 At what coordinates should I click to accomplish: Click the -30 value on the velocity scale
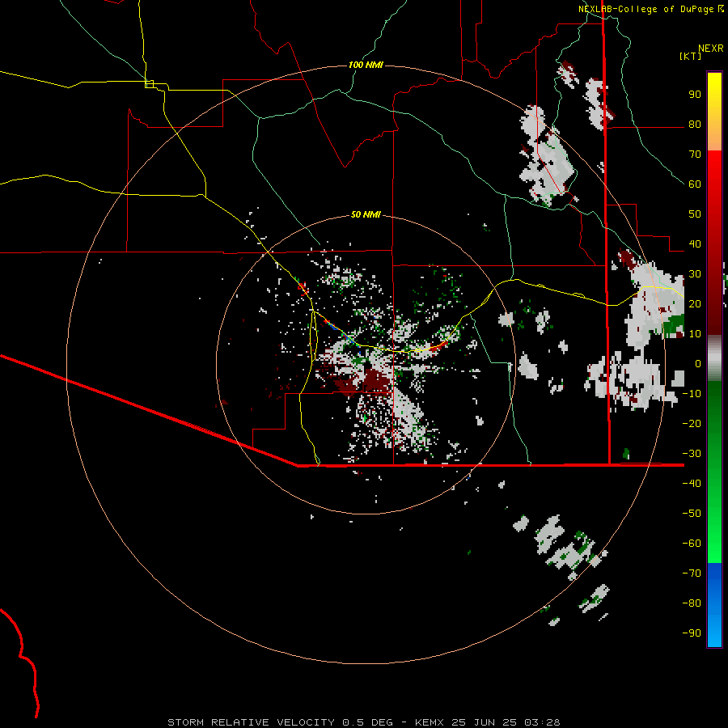click(x=692, y=454)
